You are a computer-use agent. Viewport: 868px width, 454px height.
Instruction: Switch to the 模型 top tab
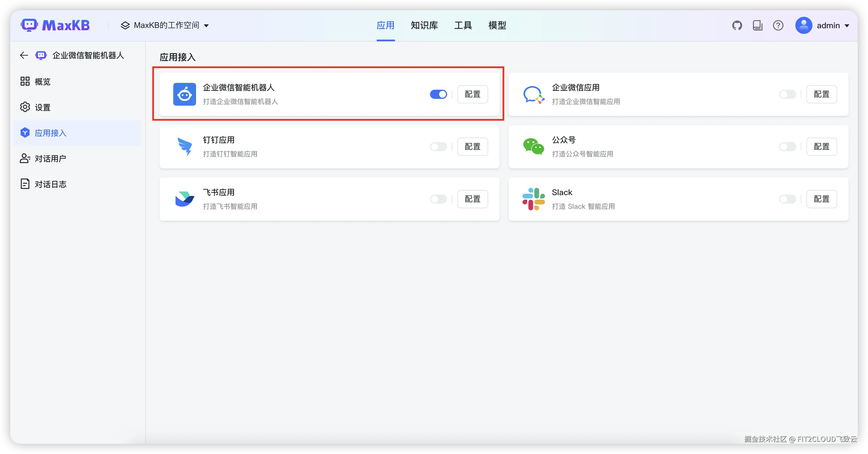tap(497, 25)
